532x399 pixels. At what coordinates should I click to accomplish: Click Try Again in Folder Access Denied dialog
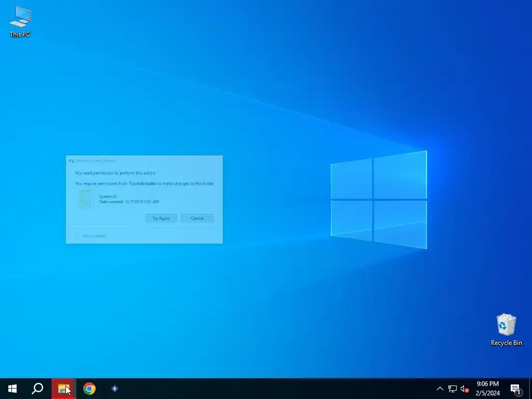[x=161, y=218]
